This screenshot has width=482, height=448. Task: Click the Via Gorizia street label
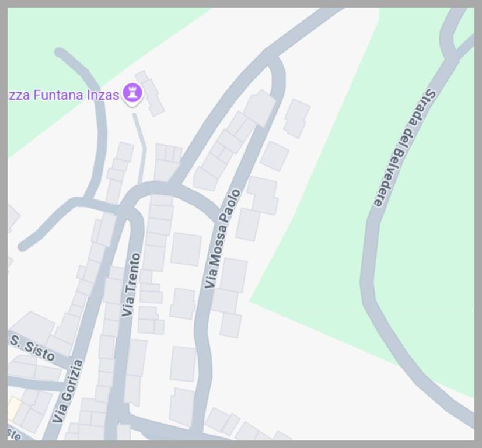[67, 391]
